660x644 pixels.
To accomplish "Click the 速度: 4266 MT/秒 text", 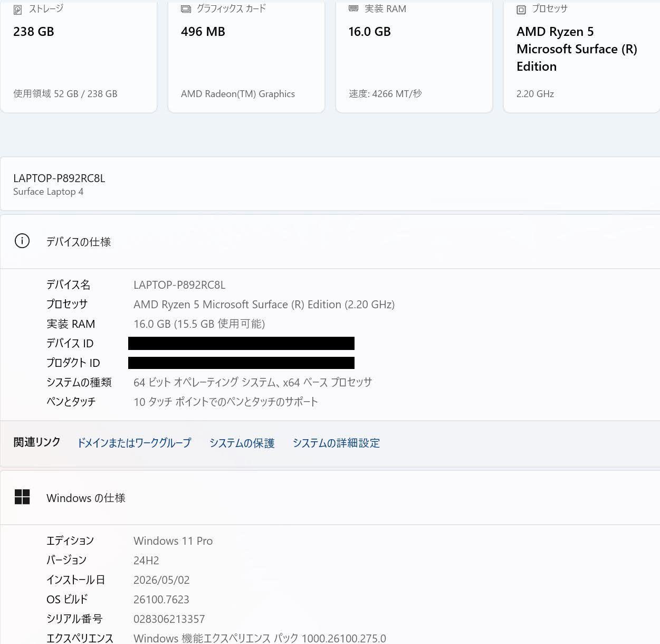I will [x=385, y=94].
